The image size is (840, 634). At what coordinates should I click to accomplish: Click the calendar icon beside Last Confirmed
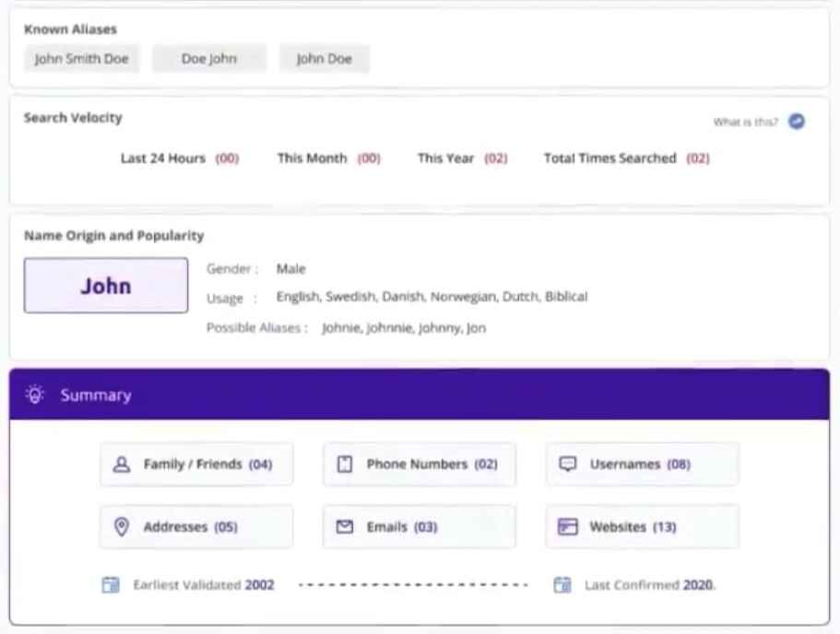click(x=562, y=585)
